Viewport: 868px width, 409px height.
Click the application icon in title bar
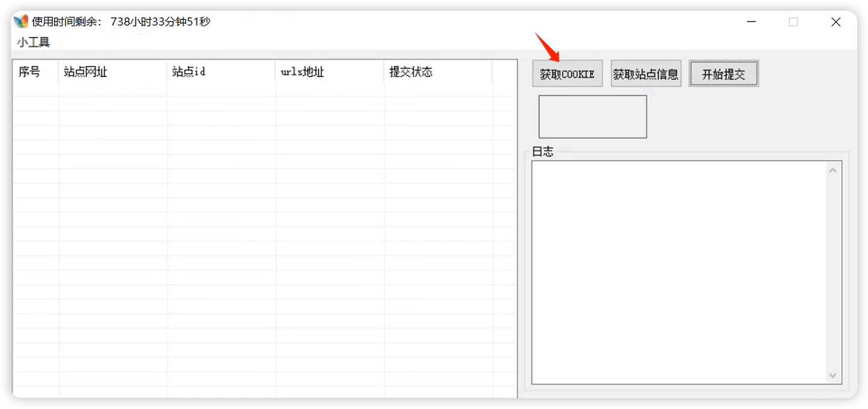tap(21, 22)
